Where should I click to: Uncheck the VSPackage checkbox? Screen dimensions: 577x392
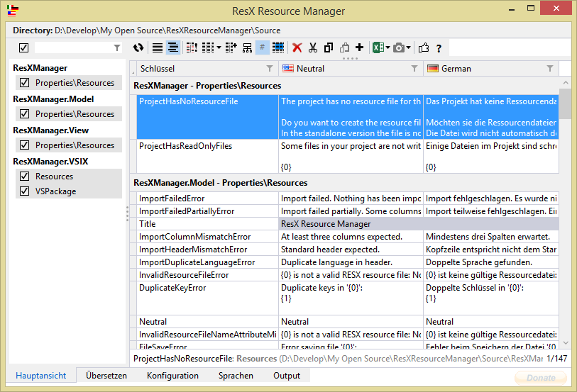coord(25,191)
